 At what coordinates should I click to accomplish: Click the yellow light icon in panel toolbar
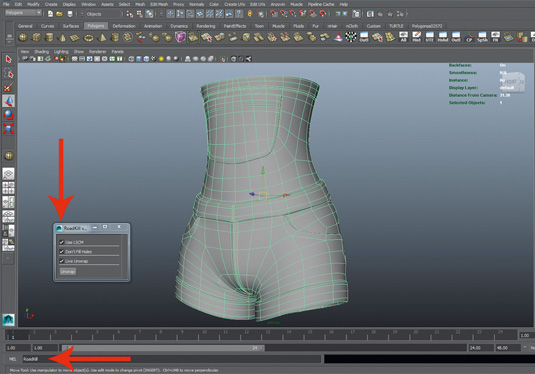pyautogui.click(x=161, y=59)
